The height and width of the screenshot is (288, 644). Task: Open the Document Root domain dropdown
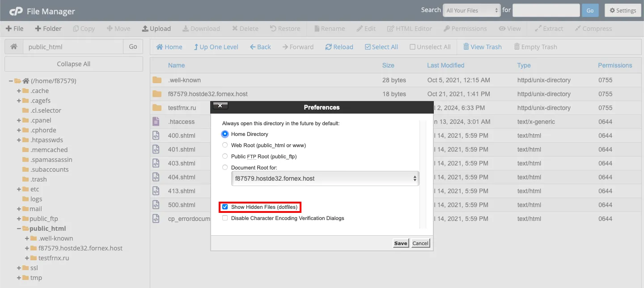click(325, 178)
